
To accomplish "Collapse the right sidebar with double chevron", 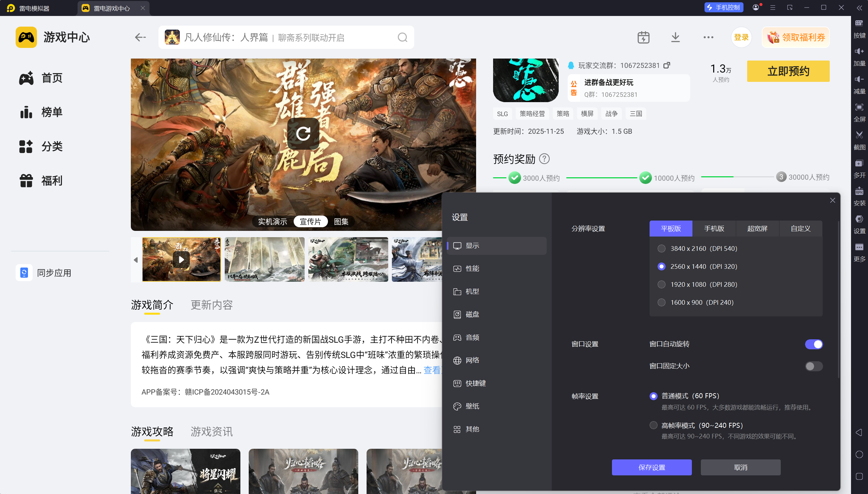I will [x=859, y=8].
